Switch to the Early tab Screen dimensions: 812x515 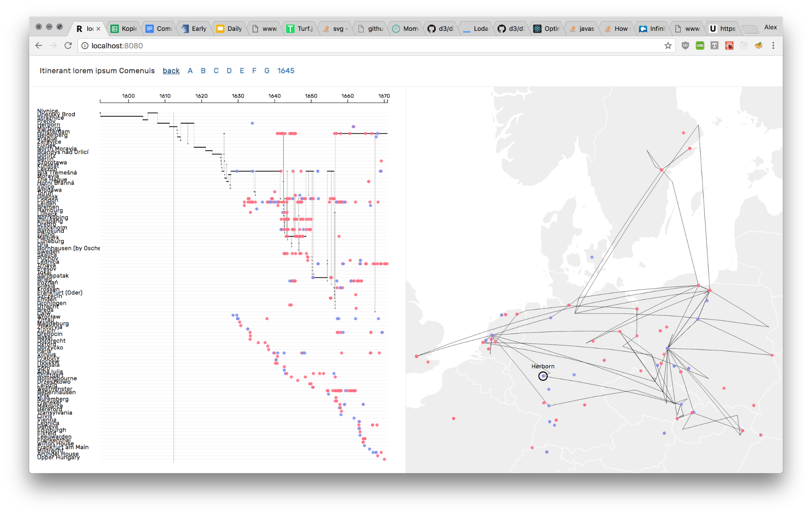[195, 28]
